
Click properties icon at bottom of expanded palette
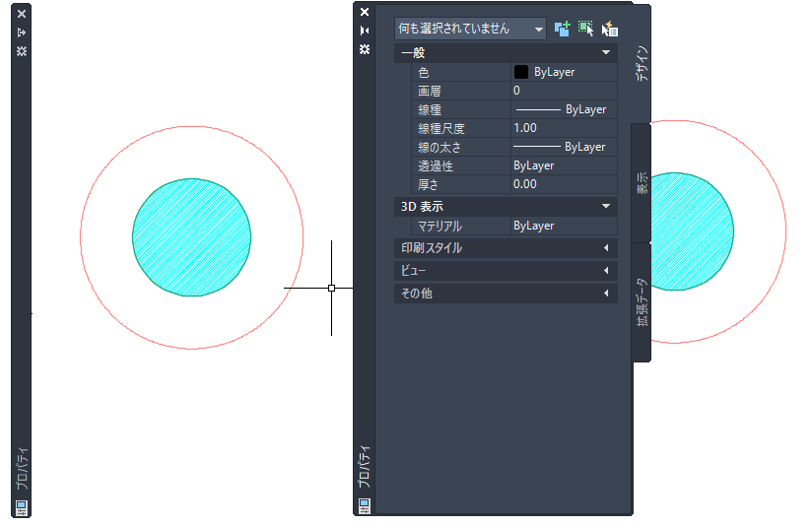click(x=365, y=505)
